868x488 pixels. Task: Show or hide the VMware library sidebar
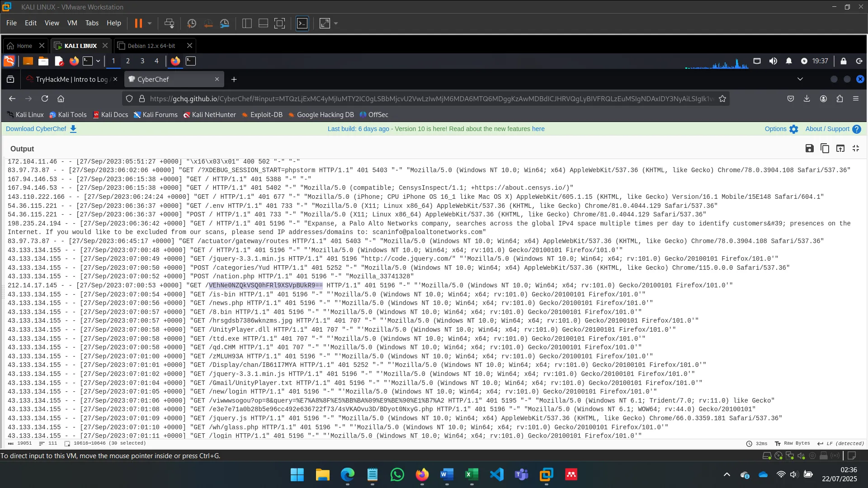pyautogui.click(x=247, y=23)
